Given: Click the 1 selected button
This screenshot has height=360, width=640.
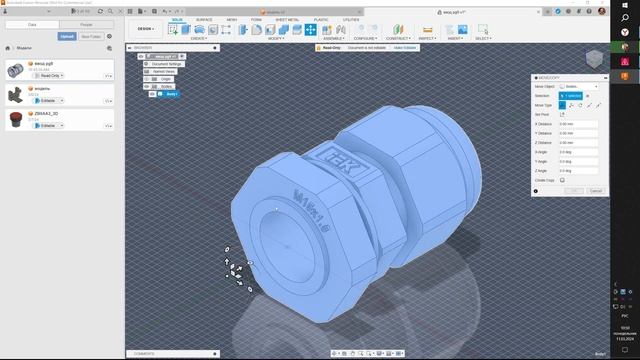Looking at the screenshot, I should click(x=571, y=96).
